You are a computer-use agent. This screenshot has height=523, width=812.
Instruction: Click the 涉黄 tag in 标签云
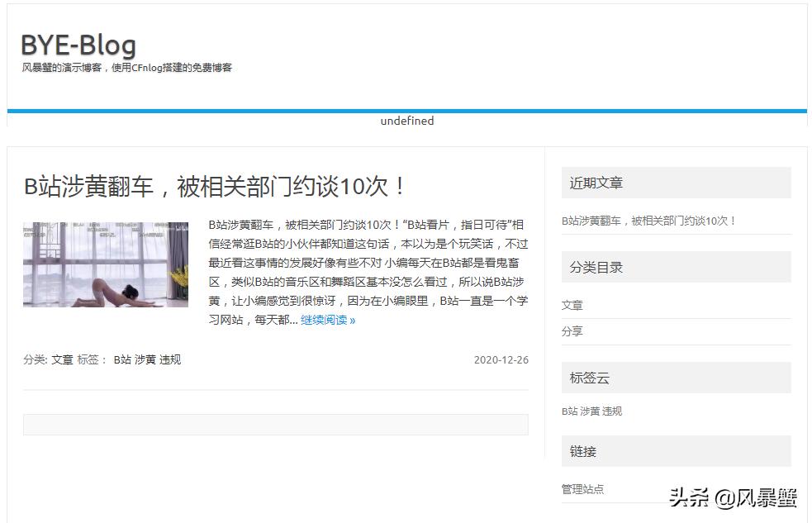[590, 412]
